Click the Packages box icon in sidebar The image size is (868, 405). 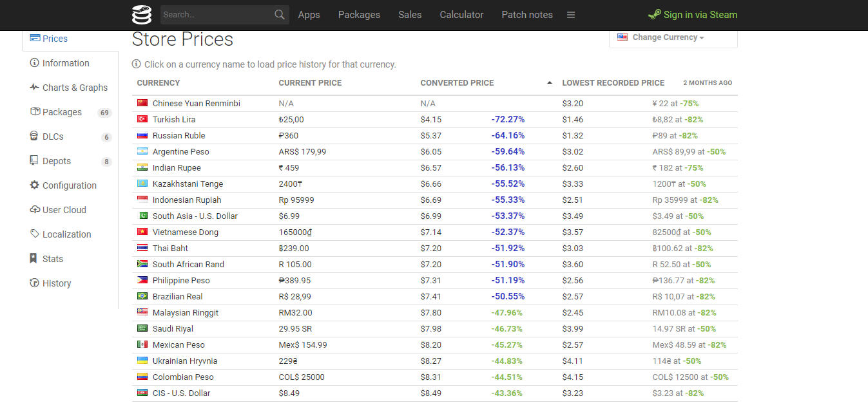point(34,111)
